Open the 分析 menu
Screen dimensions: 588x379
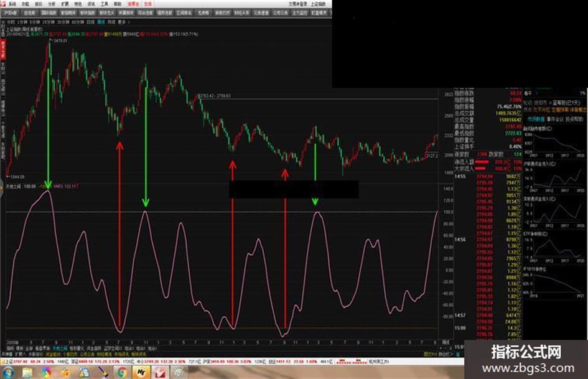click(52, 4)
